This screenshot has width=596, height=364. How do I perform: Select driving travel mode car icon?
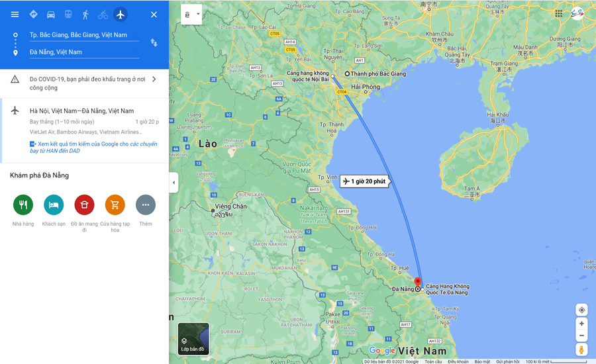pyautogui.click(x=50, y=15)
